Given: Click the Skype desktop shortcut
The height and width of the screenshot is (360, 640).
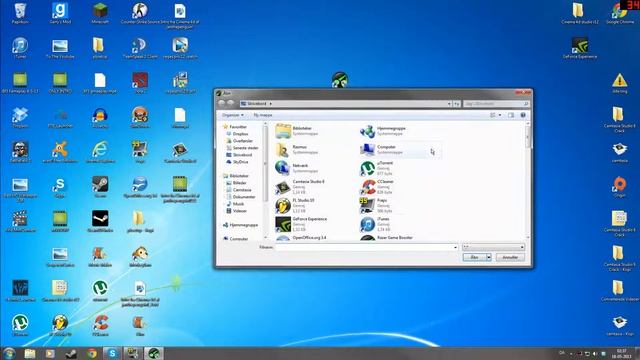Looking at the screenshot, I should coord(60,187).
